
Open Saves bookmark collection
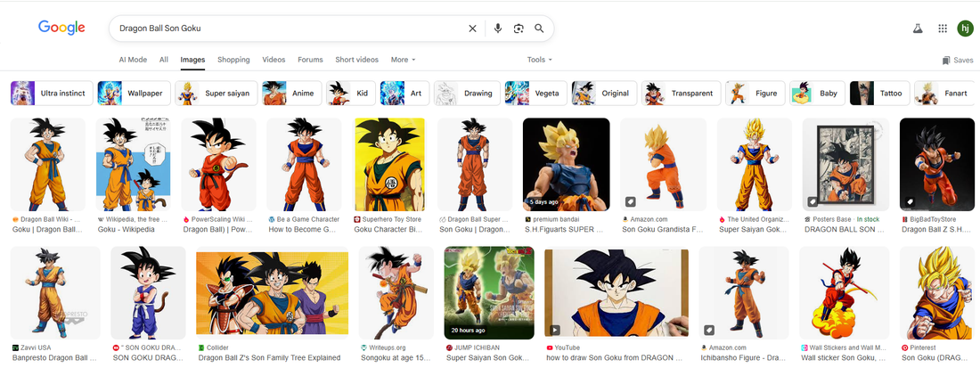958,61
